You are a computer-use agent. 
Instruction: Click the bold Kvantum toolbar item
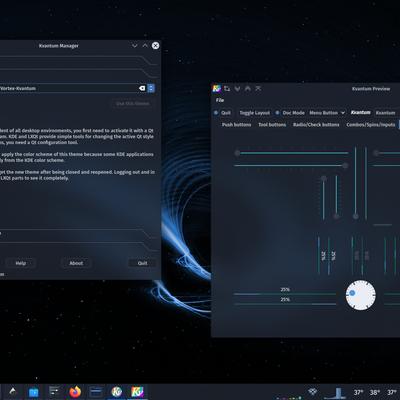pyautogui.click(x=360, y=112)
